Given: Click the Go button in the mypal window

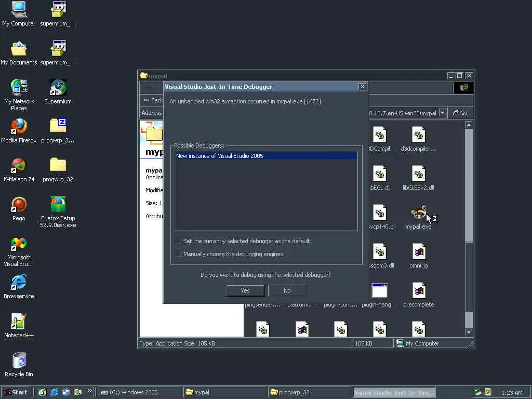Looking at the screenshot, I should [460, 113].
